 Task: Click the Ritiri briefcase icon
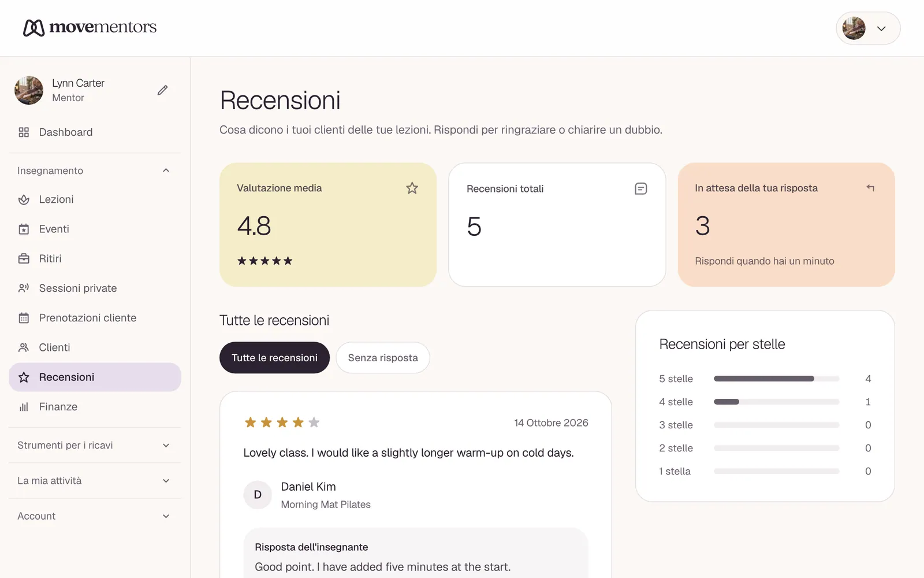(24, 259)
